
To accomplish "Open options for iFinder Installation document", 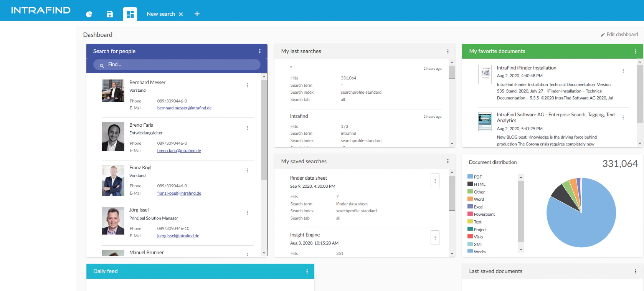I will tap(623, 71).
